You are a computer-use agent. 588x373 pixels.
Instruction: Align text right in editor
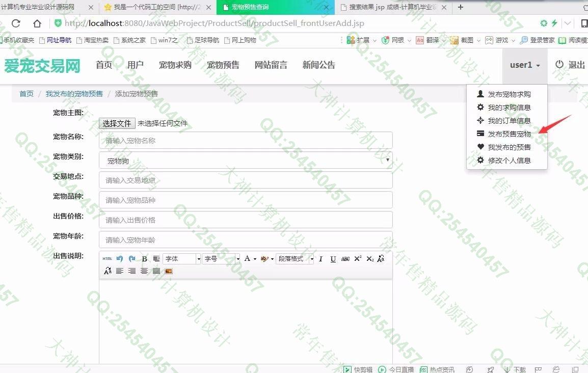(132, 271)
